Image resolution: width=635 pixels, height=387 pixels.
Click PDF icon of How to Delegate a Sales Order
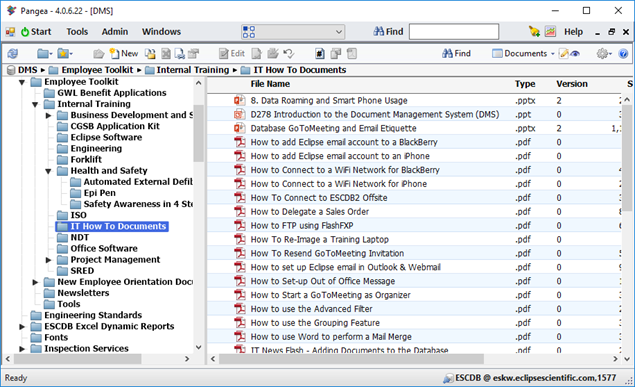pos(240,211)
